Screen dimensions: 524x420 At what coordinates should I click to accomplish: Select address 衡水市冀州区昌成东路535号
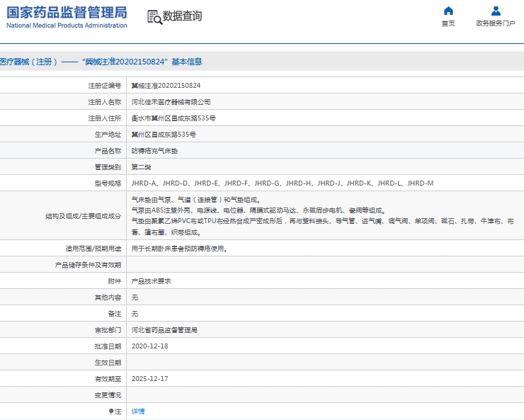(173, 118)
